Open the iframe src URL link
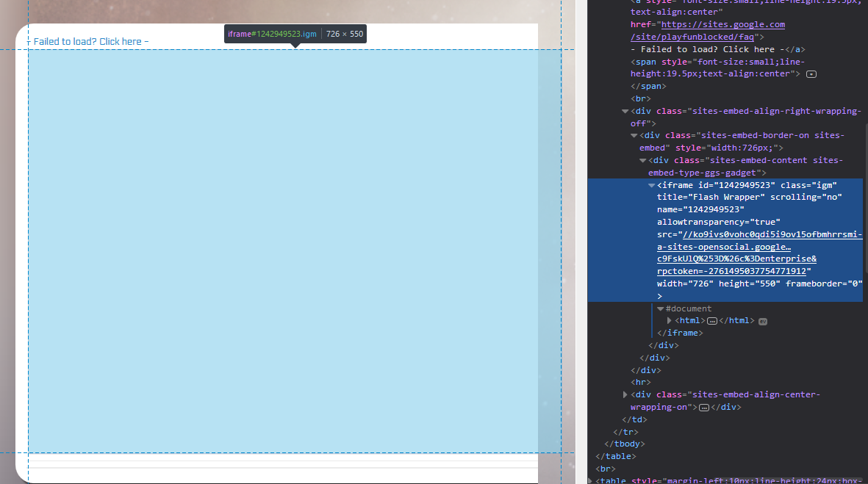This screenshot has width=868, height=484. click(x=759, y=253)
